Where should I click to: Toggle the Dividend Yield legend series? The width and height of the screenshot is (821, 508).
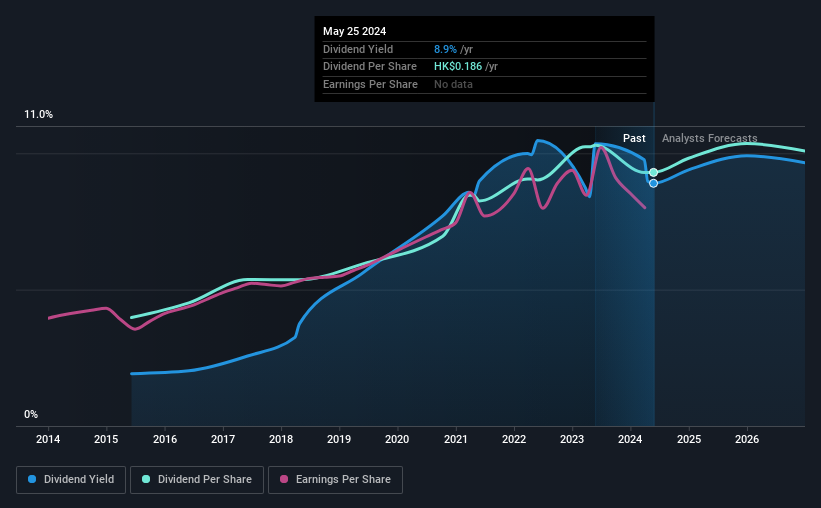coord(71,479)
